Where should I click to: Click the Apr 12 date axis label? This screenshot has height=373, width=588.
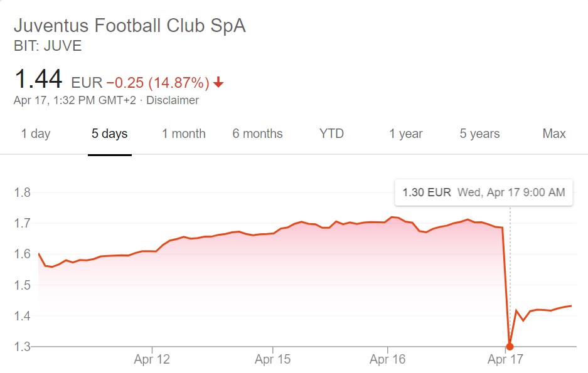[152, 360]
